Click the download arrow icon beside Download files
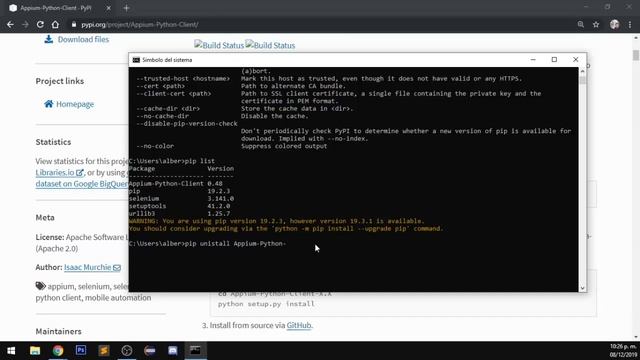 (x=49, y=39)
